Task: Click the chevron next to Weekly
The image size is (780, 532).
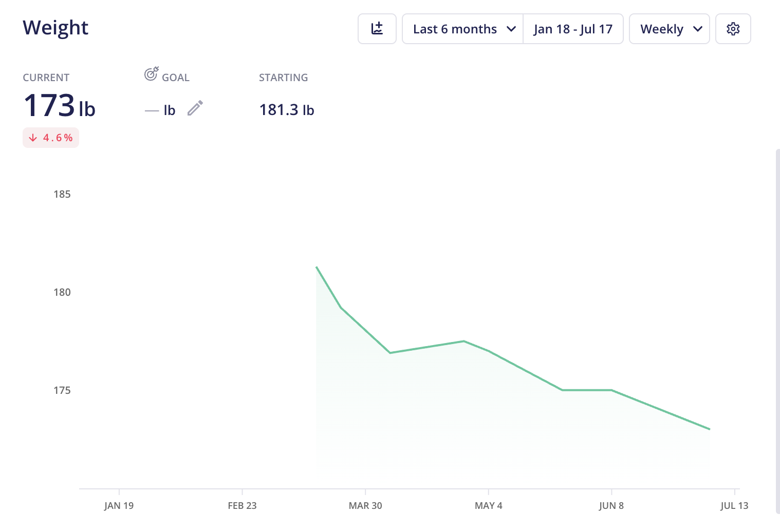Action: [x=698, y=29]
